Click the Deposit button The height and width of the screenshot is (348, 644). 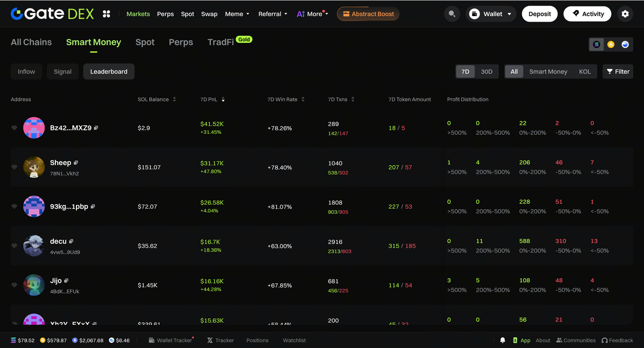[x=539, y=14]
